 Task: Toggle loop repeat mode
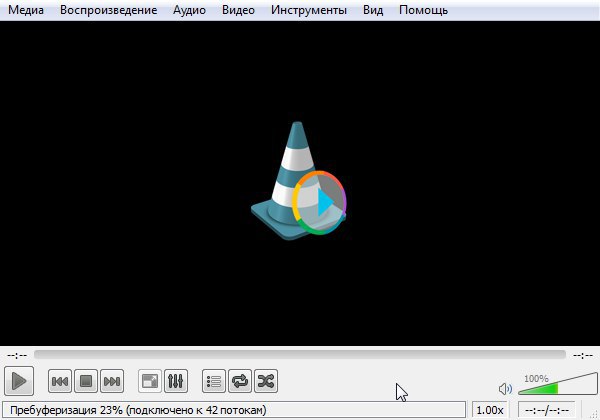point(240,381)
